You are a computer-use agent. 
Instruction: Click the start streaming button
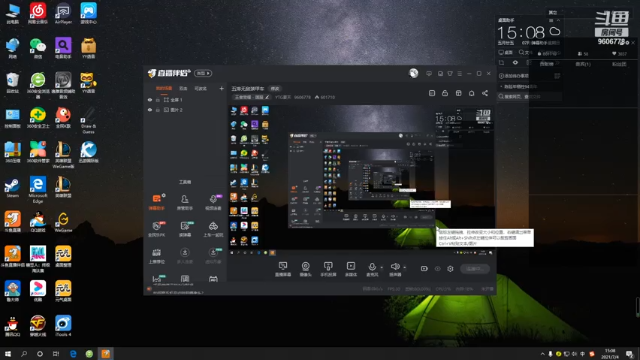point(475,269)
